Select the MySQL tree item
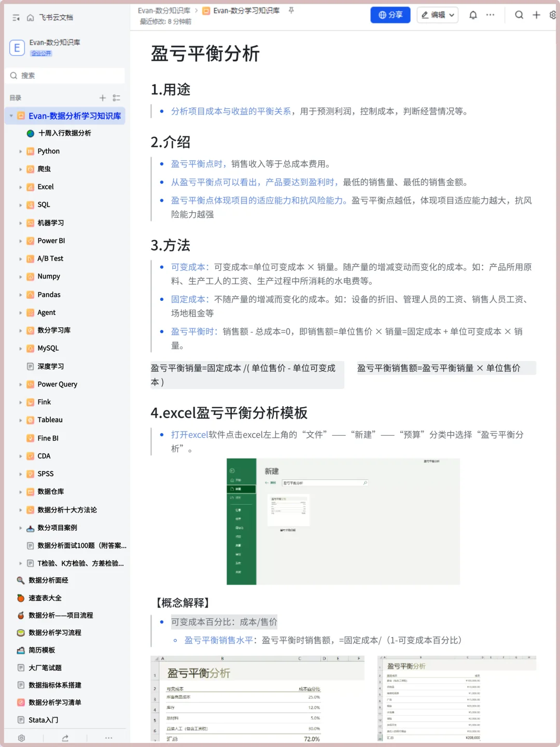Image resolution: width=560 pixels, height=747 pixels. (x=48, y=349)
